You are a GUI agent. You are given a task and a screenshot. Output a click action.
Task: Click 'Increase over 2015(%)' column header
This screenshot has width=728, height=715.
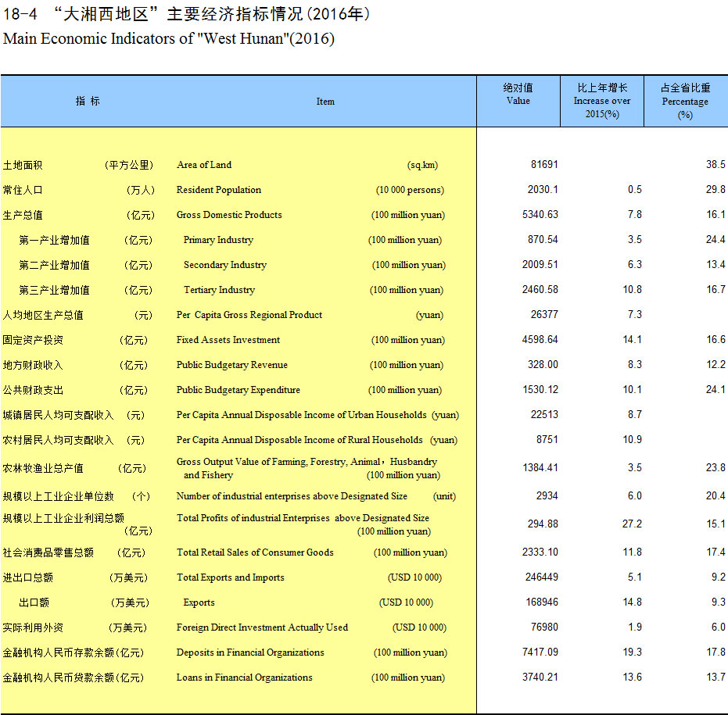pyautogui.click(x=602, y=101)
